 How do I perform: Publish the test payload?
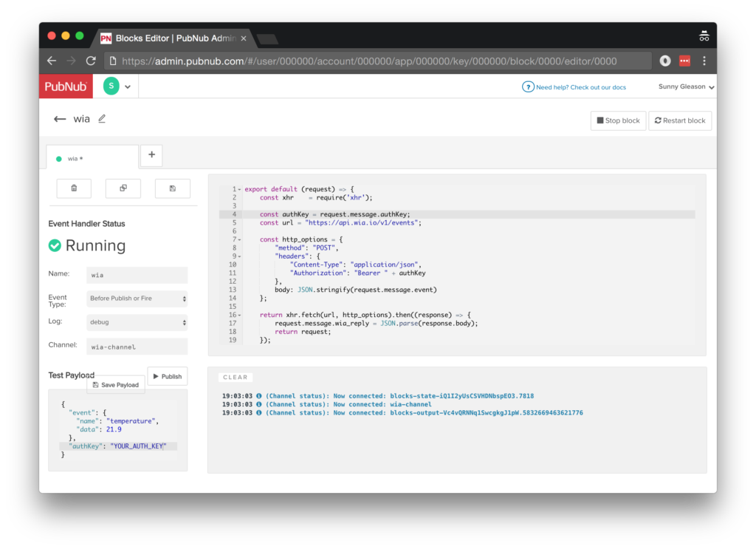click(167, 376)
